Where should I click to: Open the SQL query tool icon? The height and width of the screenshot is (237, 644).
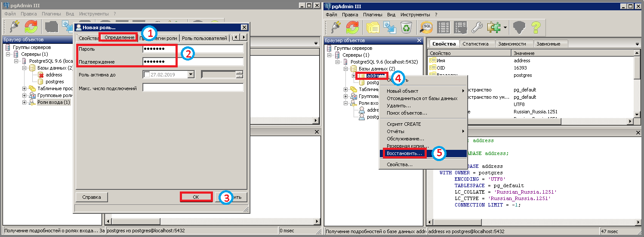[x=427, y=28]
